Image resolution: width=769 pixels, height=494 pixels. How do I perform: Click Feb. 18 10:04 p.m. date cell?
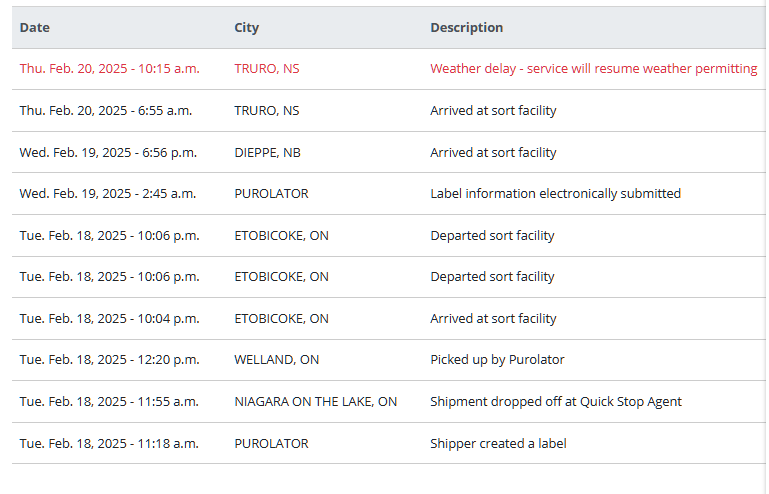[109, 319]
